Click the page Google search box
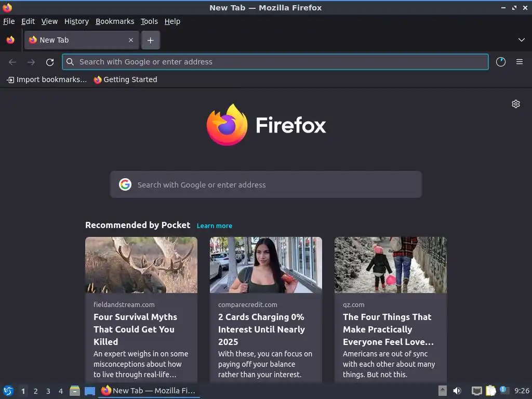 [x=265, y=184]
